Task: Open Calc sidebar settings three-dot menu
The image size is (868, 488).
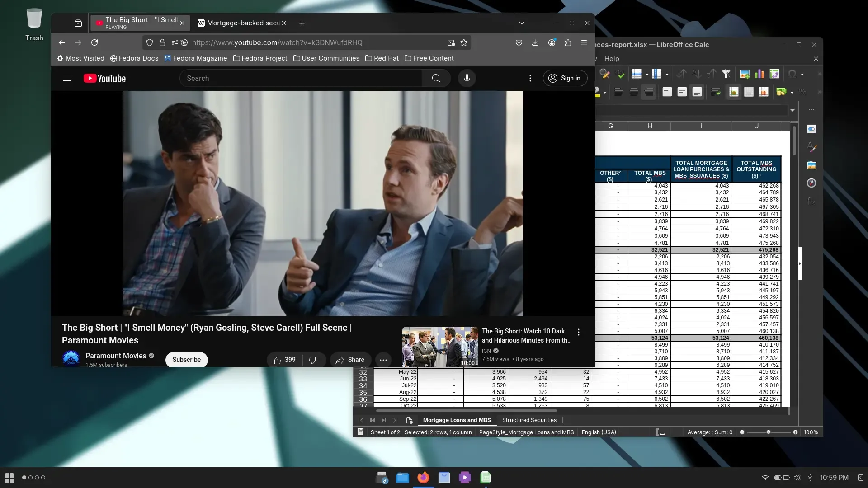Action: point(811,110)
